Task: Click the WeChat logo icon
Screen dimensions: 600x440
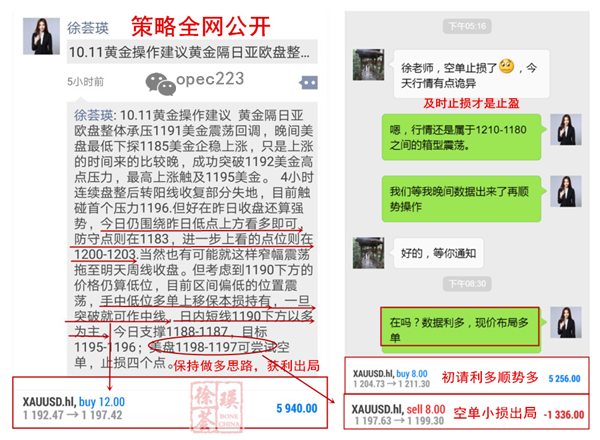Action: coord(160,84)
